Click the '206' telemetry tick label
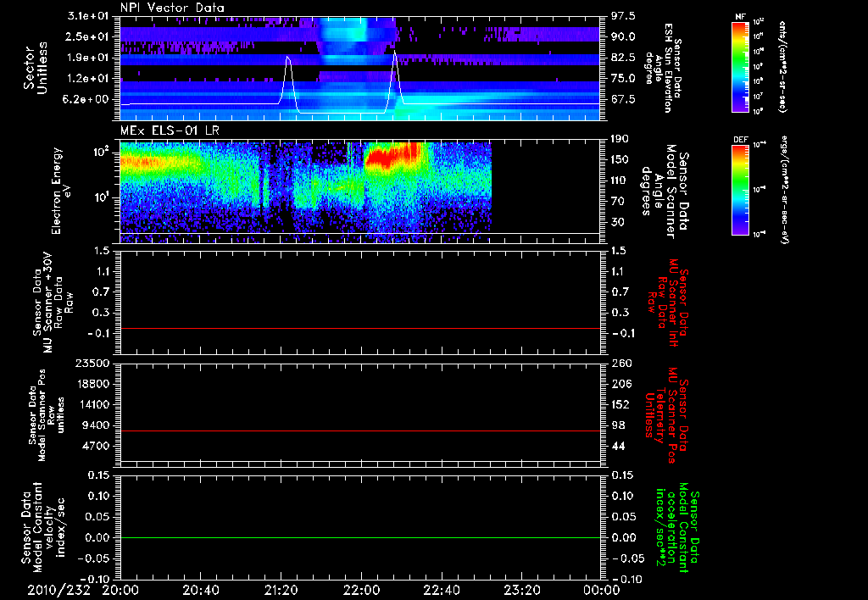This screenshot has height=600, width=868. coord(620,384)
